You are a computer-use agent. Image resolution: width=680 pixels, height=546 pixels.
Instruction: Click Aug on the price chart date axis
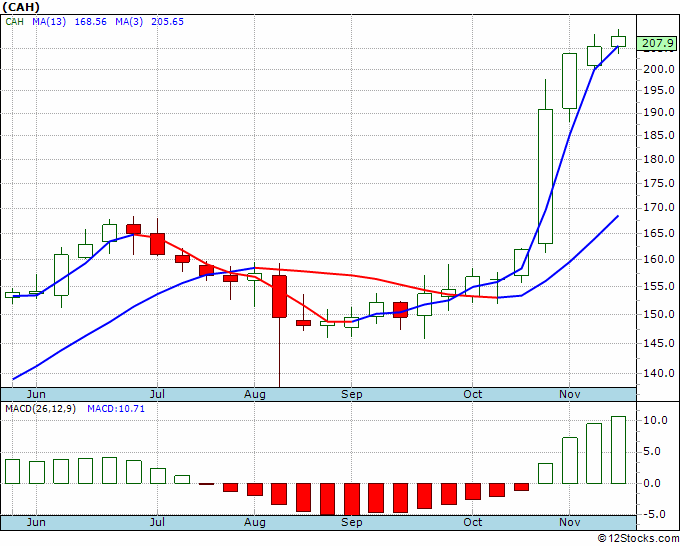click(255, 394)
